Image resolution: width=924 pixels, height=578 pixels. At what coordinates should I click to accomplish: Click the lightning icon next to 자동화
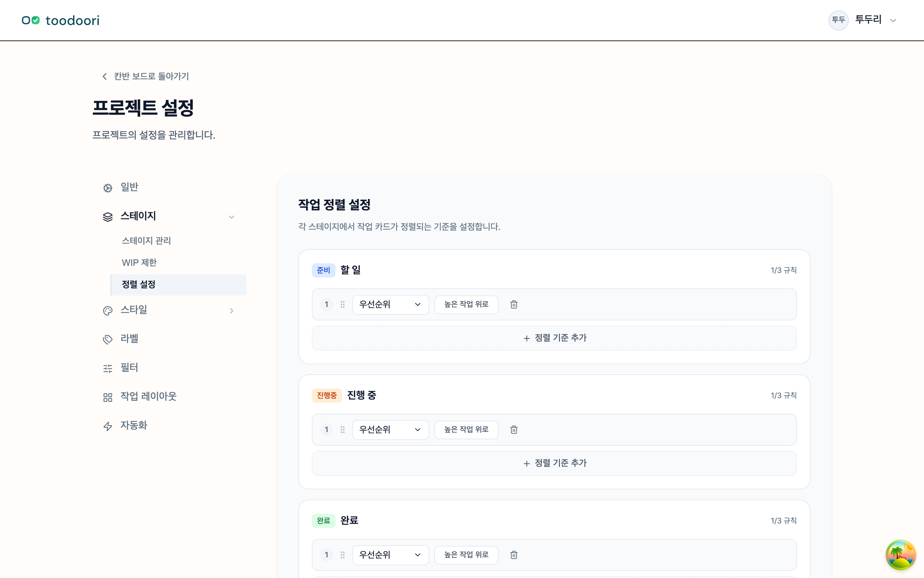[108, 426]
